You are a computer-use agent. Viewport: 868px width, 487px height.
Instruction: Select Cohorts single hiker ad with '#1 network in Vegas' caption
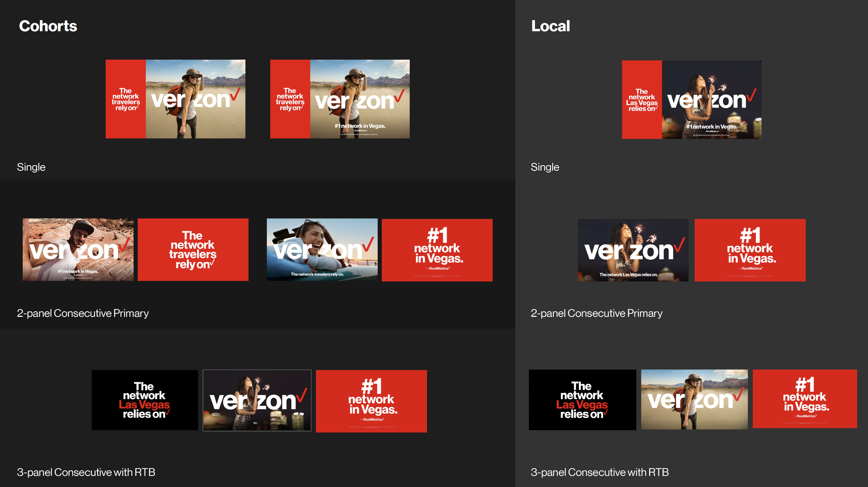tap(340, 99)
